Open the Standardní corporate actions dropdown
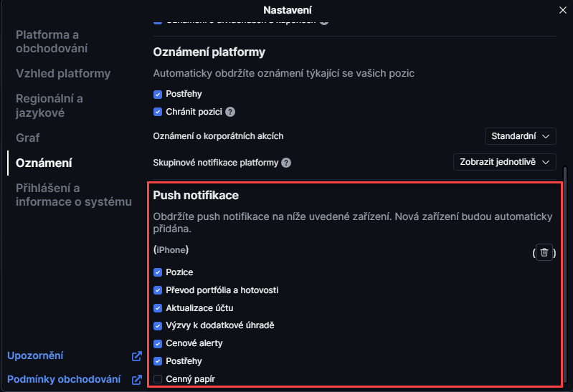 [520, 136]
